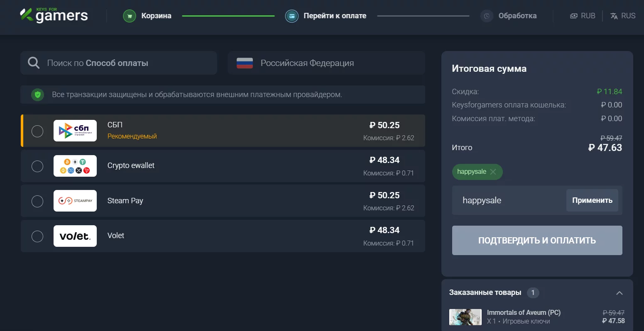Click ПОДТВЕРДИТЬ И ОПЛАТИТЬ button
This screenshot has width=644, height=331.
[x=537, y=240]
